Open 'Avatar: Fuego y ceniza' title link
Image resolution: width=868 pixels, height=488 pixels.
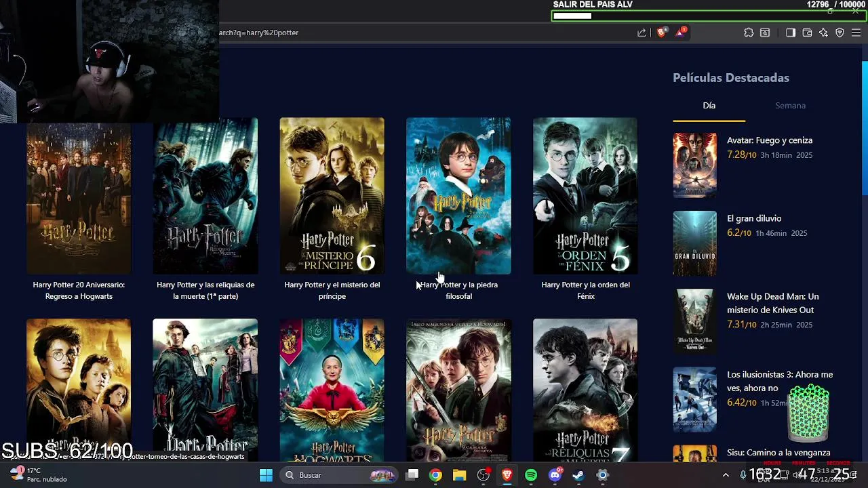770,140
